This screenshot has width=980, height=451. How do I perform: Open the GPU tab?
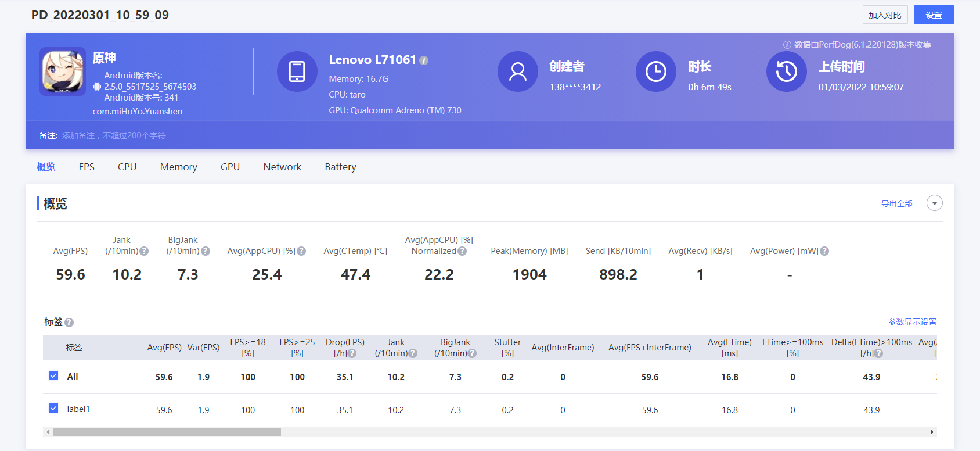click(x=230, y=167)
